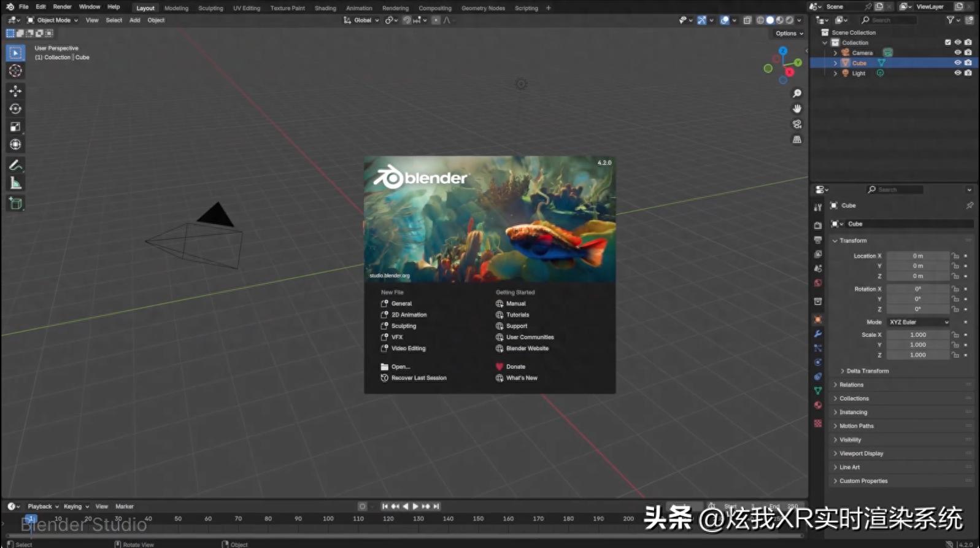The image size is (980, 548).
Task: Open the World properties tab icon
Action: (817, 283)
